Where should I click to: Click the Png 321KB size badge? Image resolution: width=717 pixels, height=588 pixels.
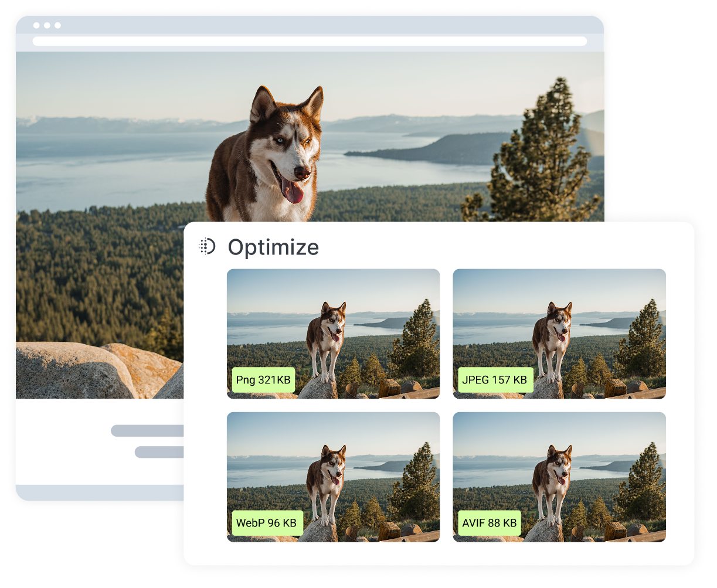263,380
